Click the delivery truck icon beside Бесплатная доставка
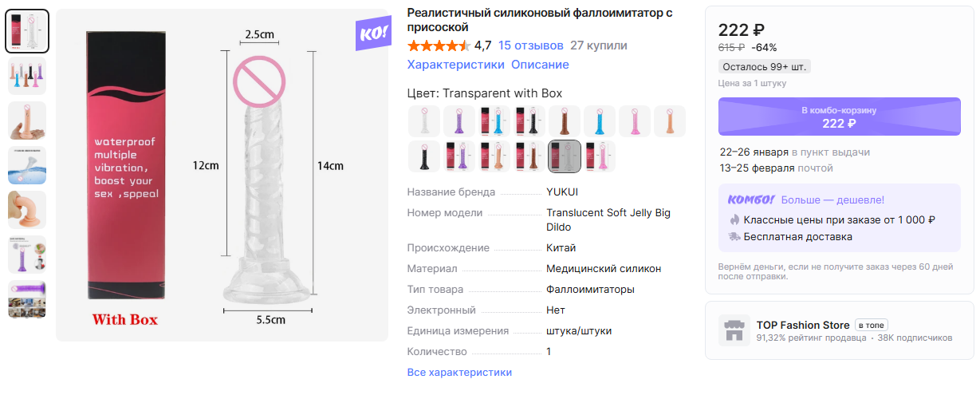Screen dimensions: 980x395 734,236
